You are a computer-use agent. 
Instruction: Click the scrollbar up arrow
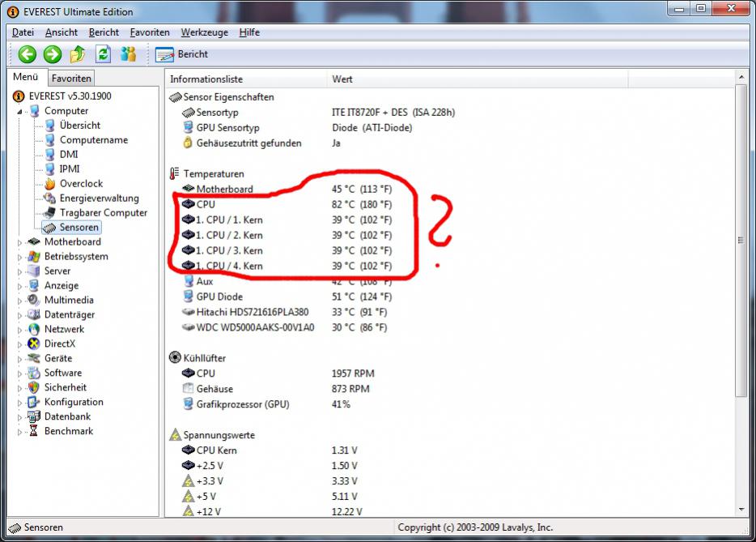click(741, 77)
